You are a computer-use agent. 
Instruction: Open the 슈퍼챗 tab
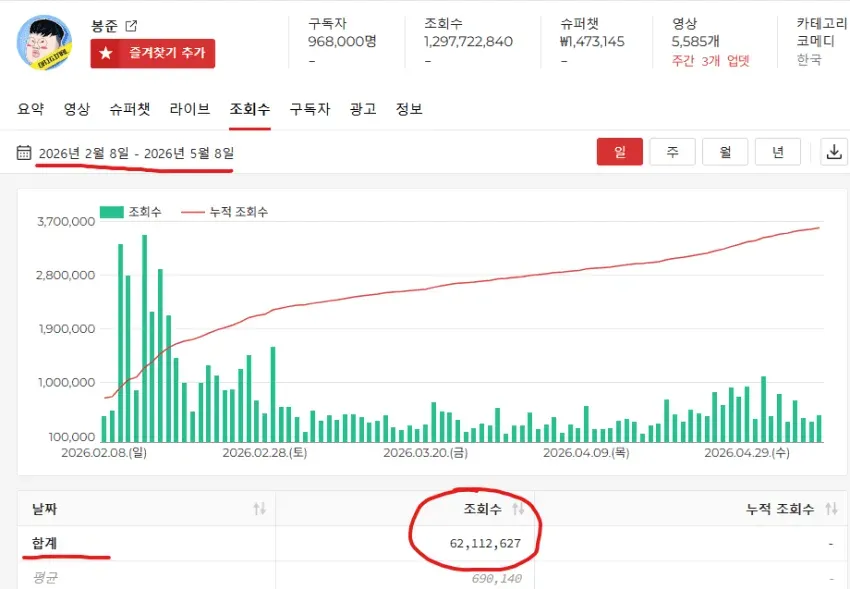click(x=130, y=109)
